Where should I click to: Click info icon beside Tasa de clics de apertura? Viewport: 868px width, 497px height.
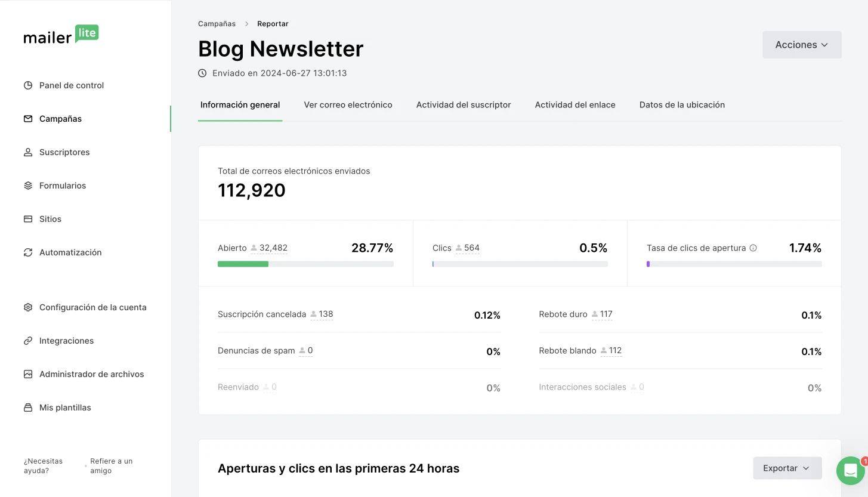click(x=753, y=248)
